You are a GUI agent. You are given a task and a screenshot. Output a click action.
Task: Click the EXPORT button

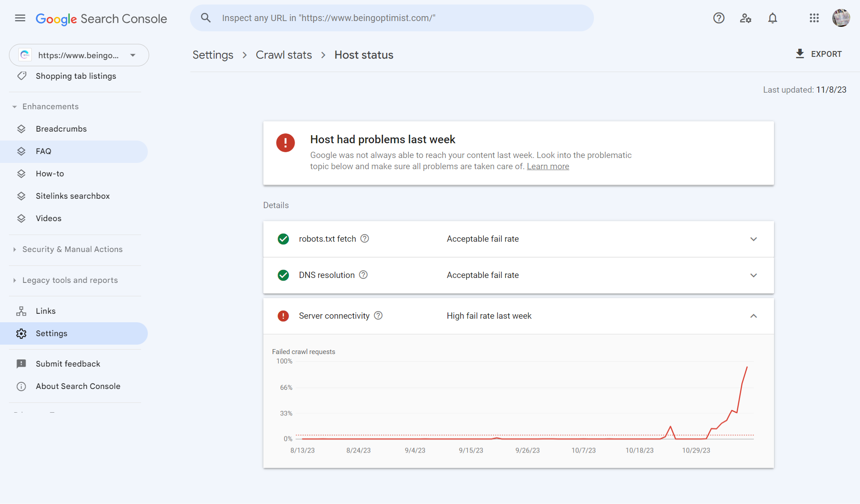click(x=819, y=54)
